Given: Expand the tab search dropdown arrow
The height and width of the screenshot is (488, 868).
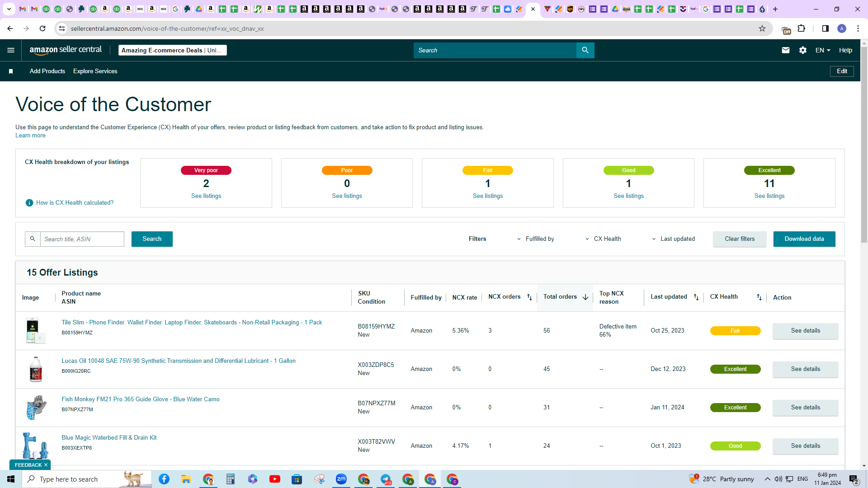Looking at the screenshot, I should pos(9,9).
